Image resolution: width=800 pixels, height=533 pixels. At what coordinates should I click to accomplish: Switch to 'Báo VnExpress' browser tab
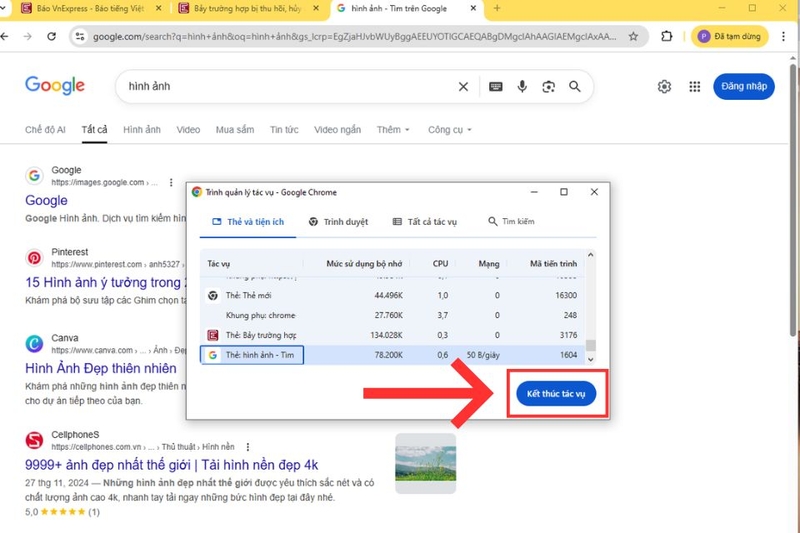pyautogui.click(x=90, y=8)
